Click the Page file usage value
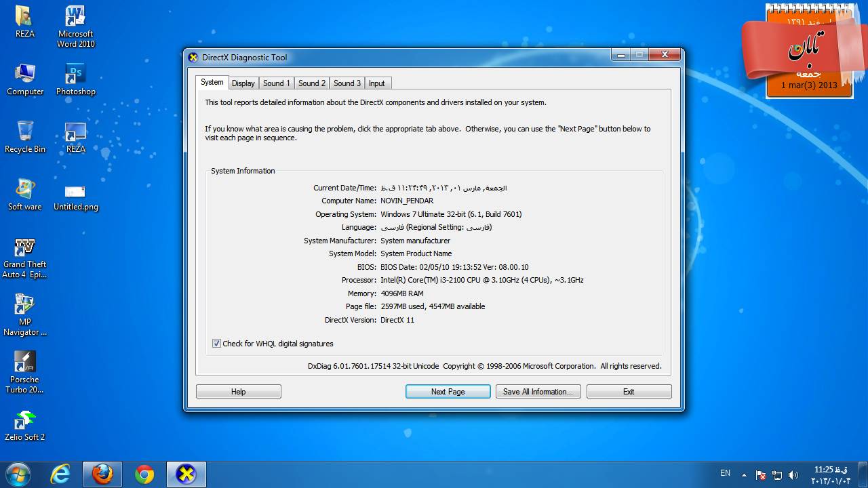 433,306
